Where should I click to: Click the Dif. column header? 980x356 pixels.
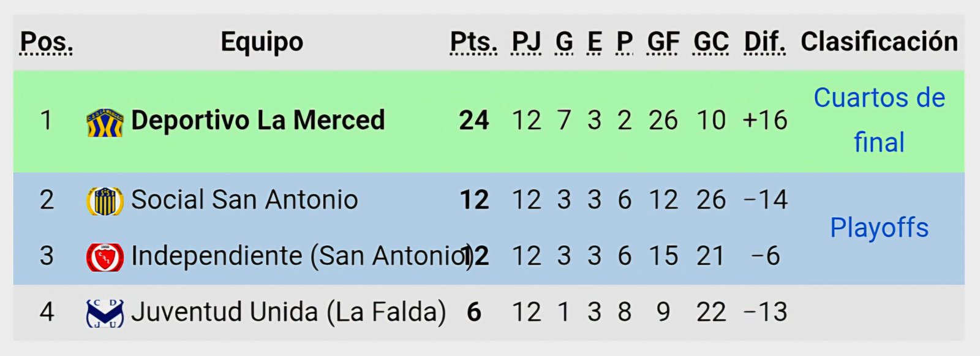(x=764, y=42)
